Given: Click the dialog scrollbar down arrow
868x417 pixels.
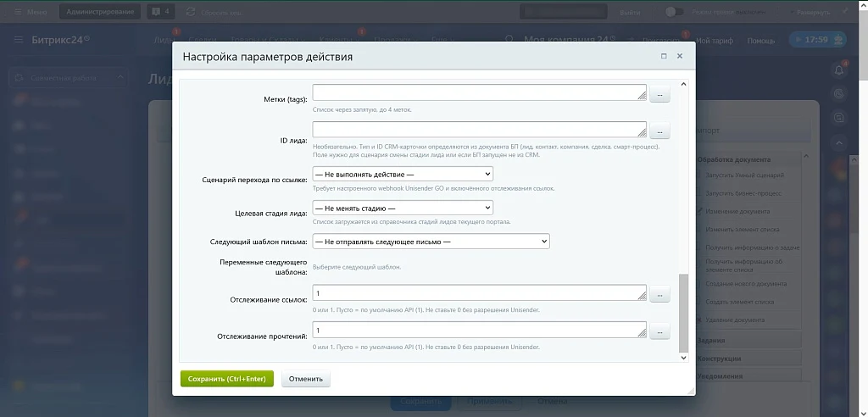Looking at the screenshot, I should 683,358.
